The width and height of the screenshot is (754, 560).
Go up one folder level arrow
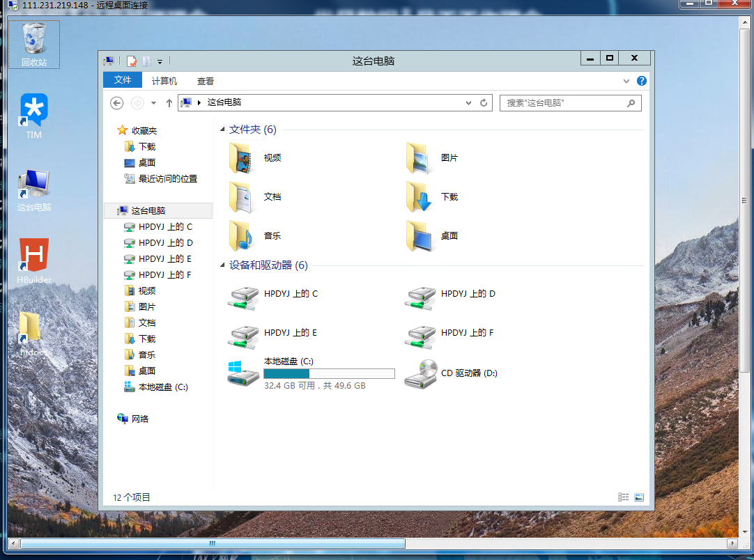tap(169, 103)
